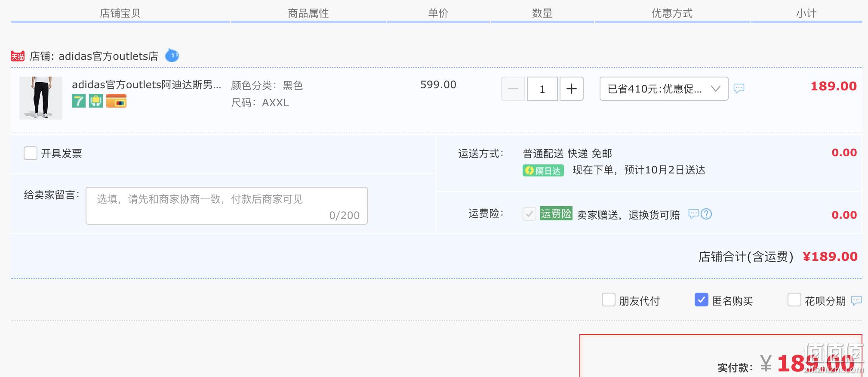Click the 颜色分类：黑色 attribute text
This screenshot has width=868, height=377.
[267, 86]
